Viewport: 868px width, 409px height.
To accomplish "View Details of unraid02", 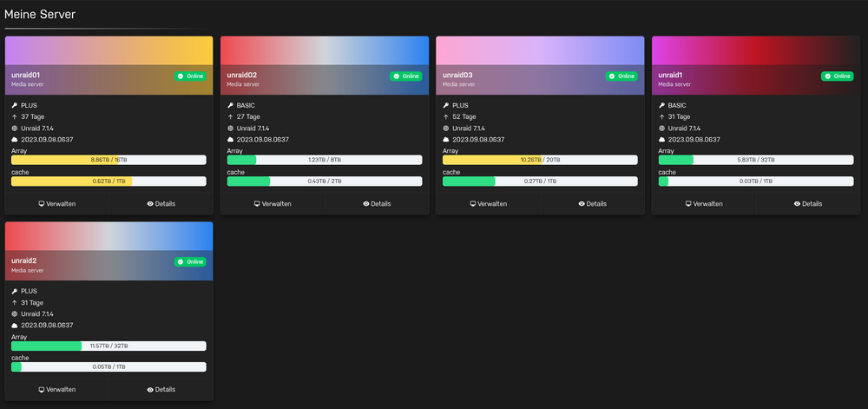I will point(377,204).
